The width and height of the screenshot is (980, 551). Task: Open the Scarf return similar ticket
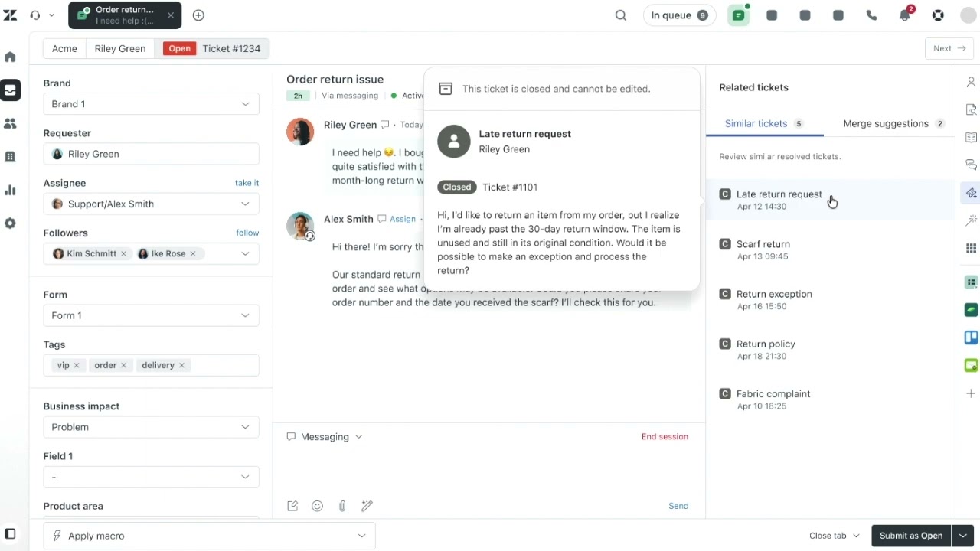tap(831, 249)
